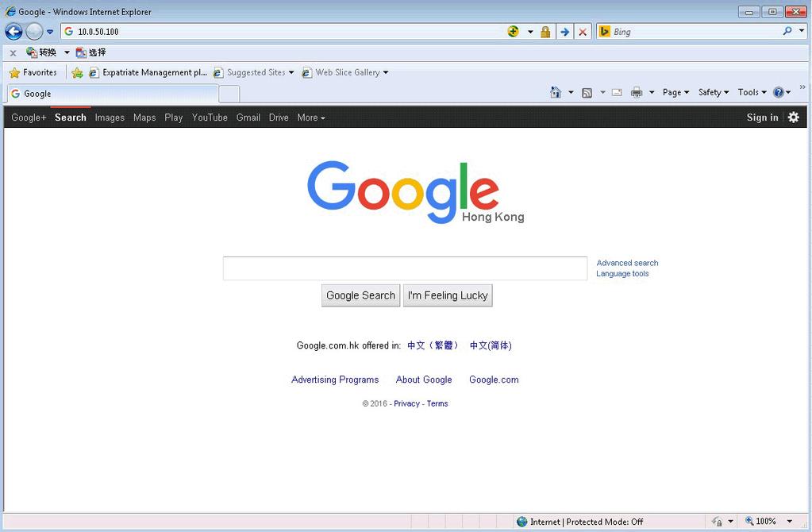Open the Google.com link

point(494,380)
